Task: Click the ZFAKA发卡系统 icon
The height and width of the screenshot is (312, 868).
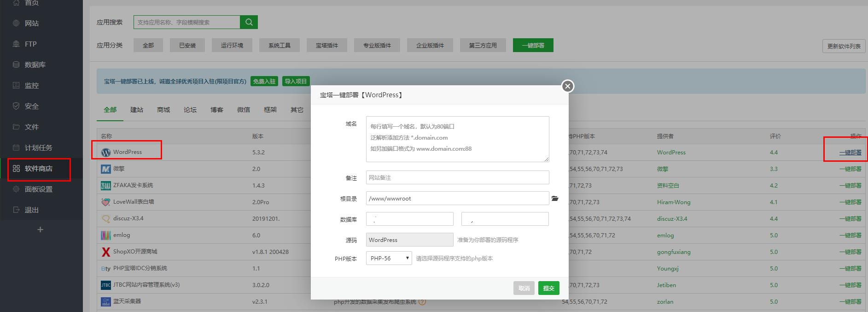Action: point(106,185)
